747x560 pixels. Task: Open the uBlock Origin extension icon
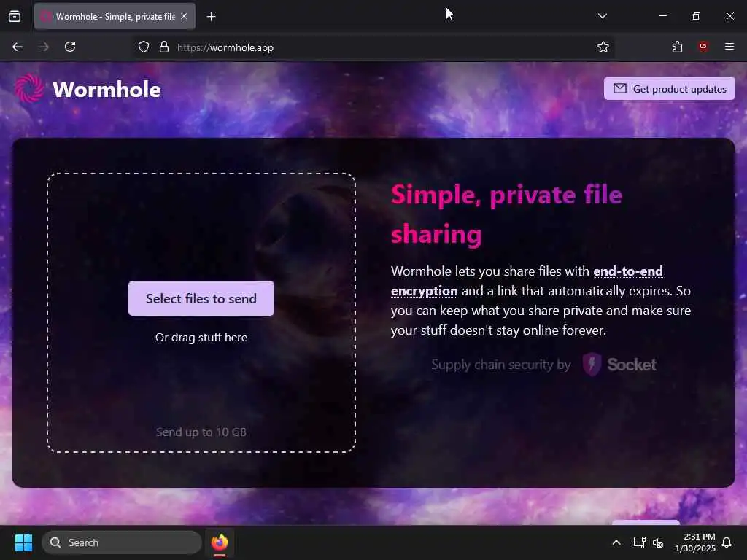point(703,47)
